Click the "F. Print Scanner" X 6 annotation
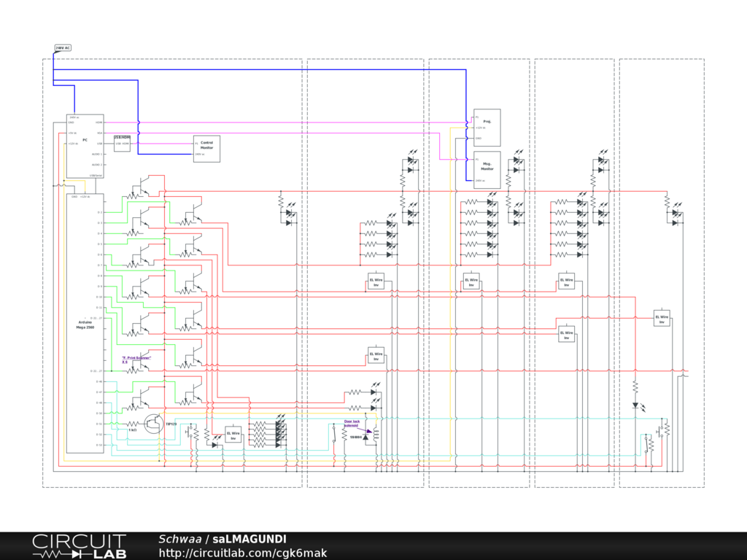 tap(136, 359)
